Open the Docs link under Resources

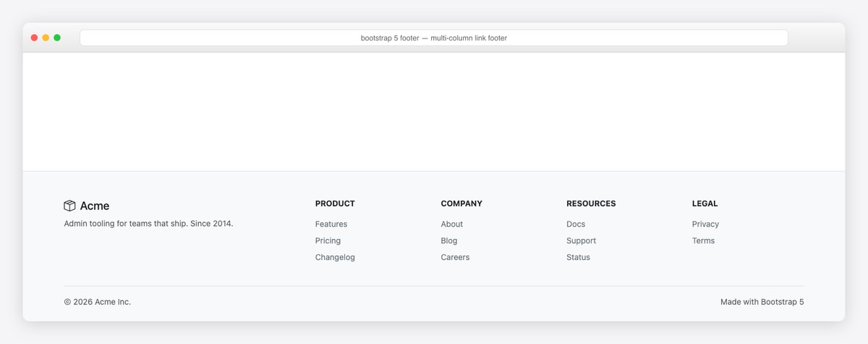tap(576, 224)
